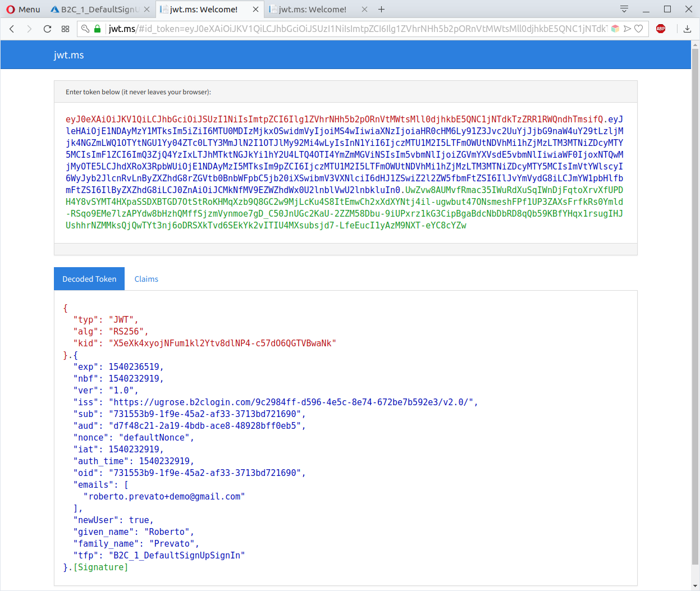Close the B2C_1_DefaultSignUp tab

pyautogui.click(x=147, y=9)
